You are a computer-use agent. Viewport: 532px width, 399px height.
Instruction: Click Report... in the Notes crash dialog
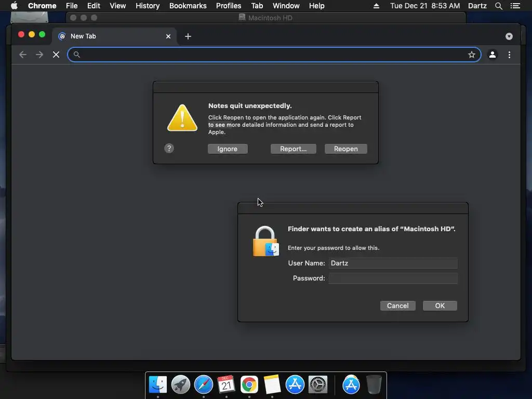pyautogui.click(x=293, y=149)
